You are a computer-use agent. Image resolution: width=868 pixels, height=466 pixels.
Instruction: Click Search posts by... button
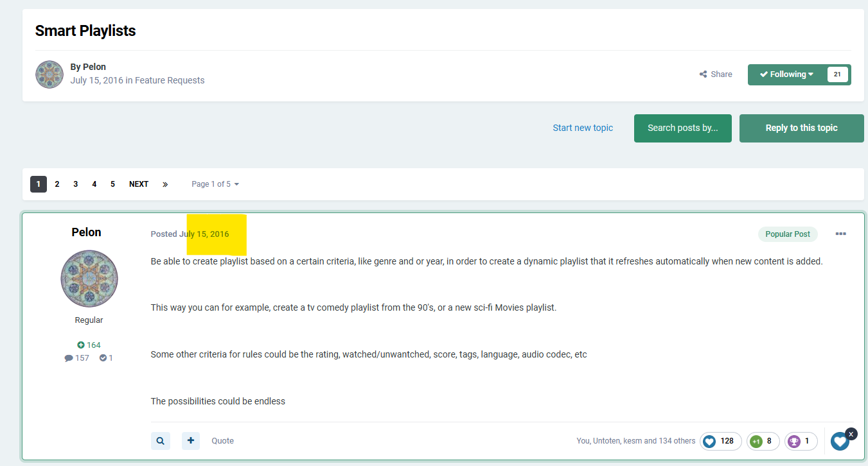[x=683, y=128]
